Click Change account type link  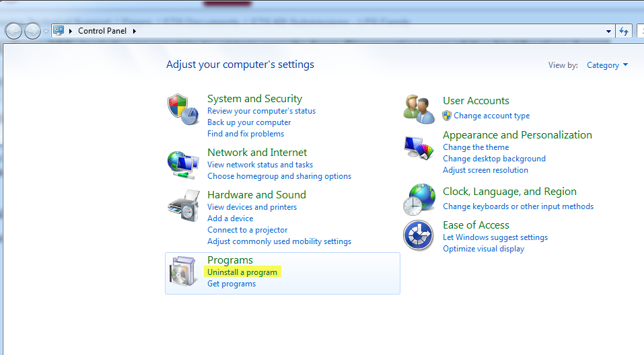click(x=492, y=116)
